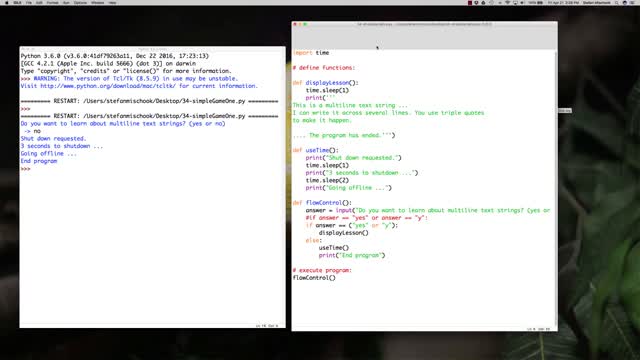Click the '-> no' answer line in shell

point(32,131)
